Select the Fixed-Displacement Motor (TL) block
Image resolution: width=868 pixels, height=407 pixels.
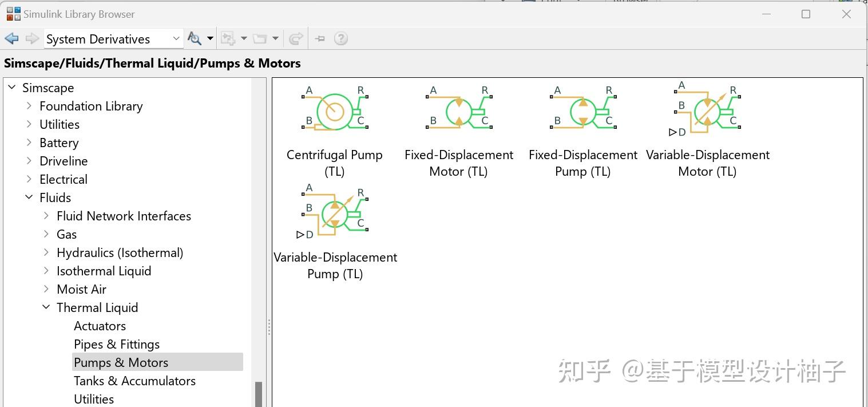[x=458, y=111]
